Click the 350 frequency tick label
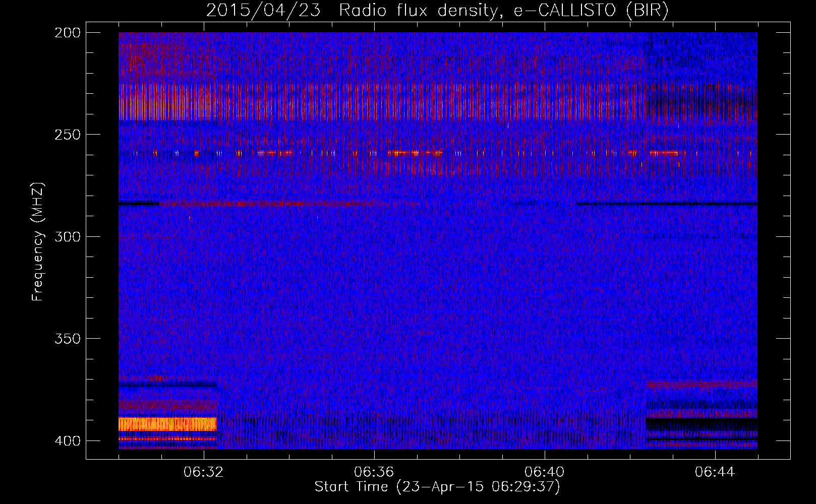This screenshot has width=816, height=504. (x=68, y=339)
